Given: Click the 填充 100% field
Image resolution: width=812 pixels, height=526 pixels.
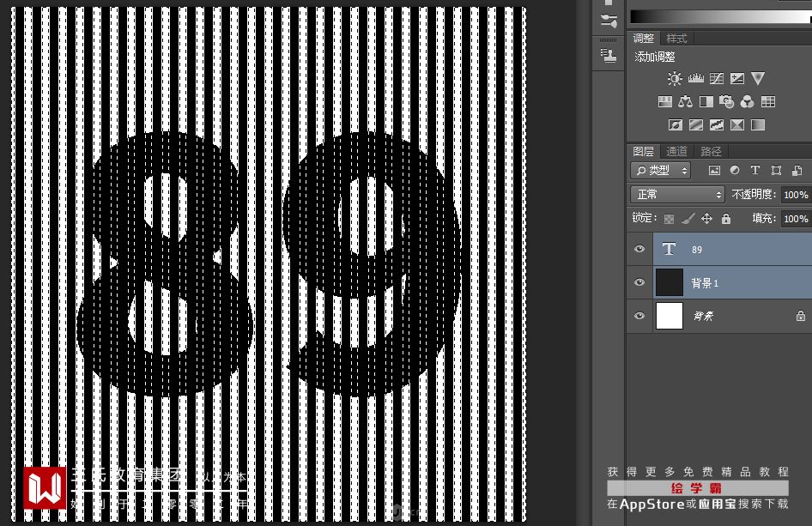Looking at the screenshot, I should [796, 219].
